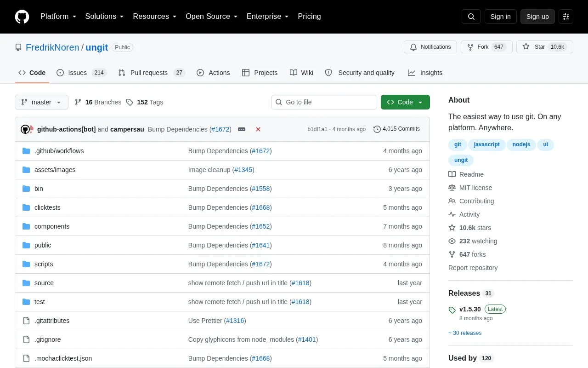Expand the Platform menu

coord(58,17)
